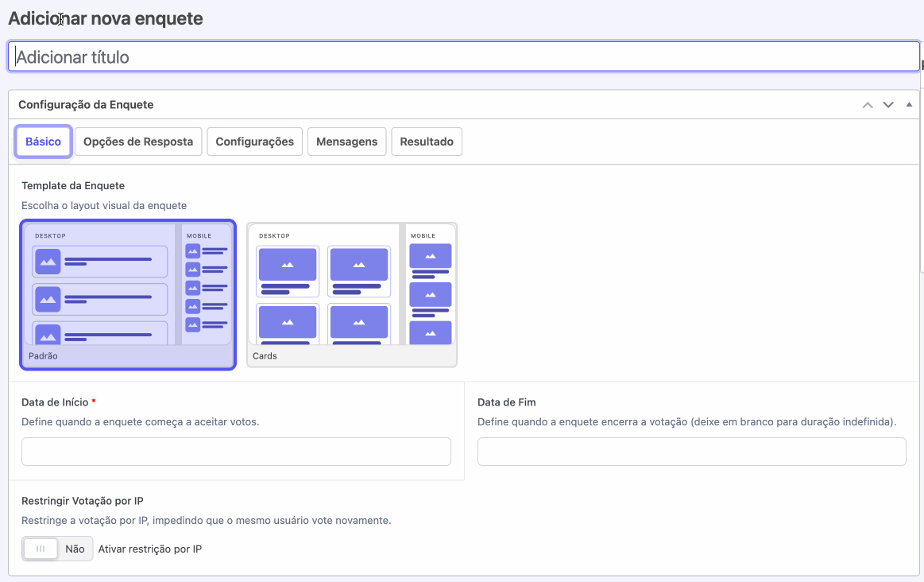The image size is (924, 582).
Task: Click the Configuração da Enquete panel heading
Action: point(86,104)
